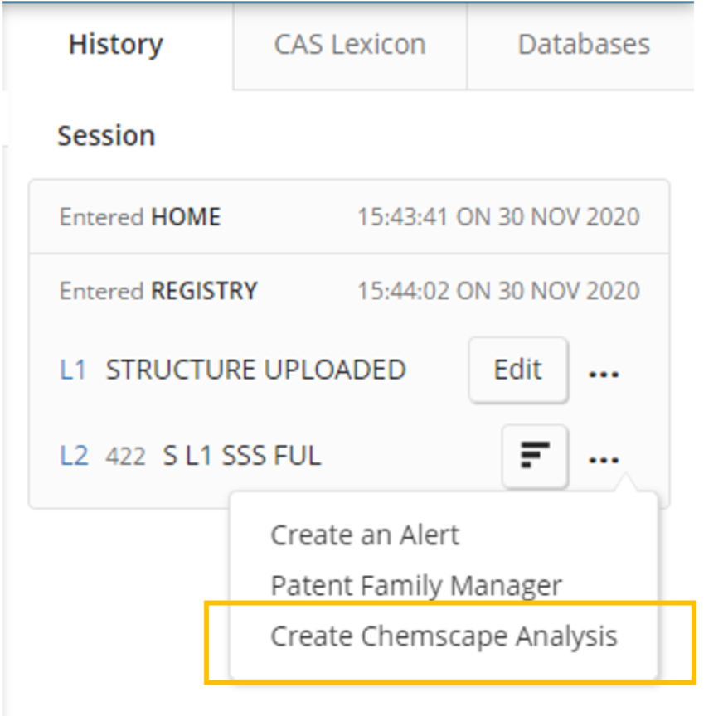Click the 15:43:41 timestamp
The width and height of the screenshot is (728, 716).
pyautogui.click(x=498, y=218)
